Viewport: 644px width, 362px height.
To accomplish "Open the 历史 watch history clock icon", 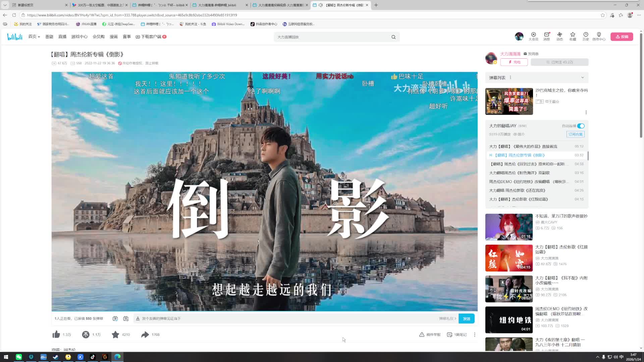I will [x=586, y=37].
